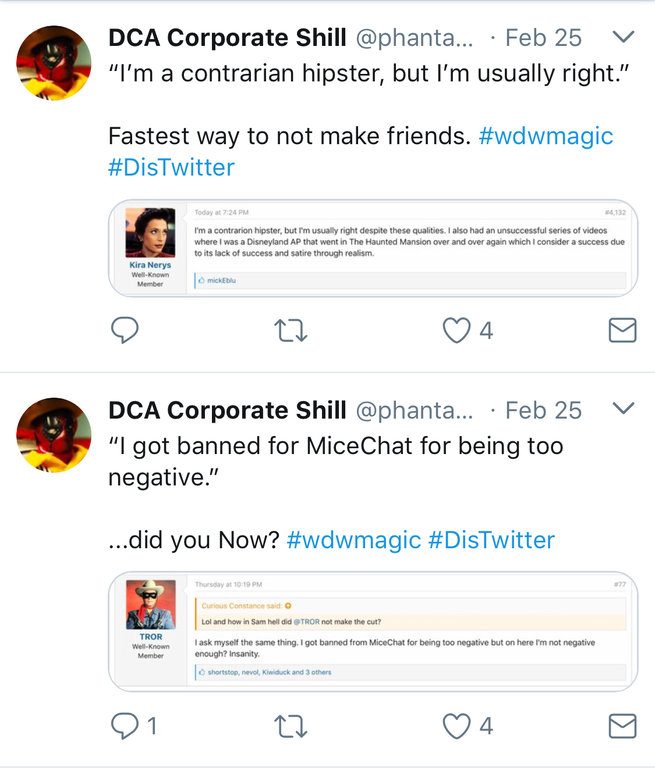Share contrarian hipster tweet via message icon

[622, 329]
